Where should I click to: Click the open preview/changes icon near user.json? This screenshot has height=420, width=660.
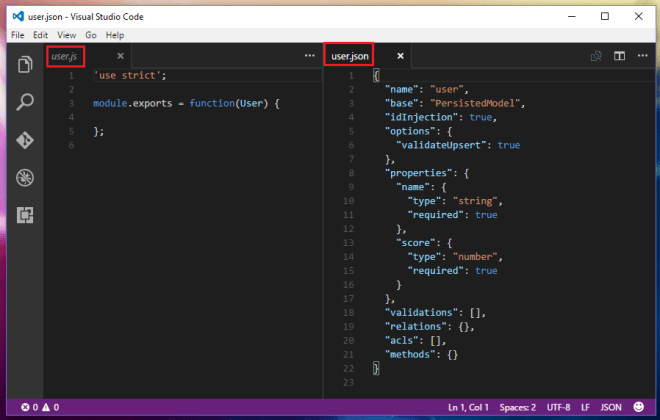pos(596,56)
